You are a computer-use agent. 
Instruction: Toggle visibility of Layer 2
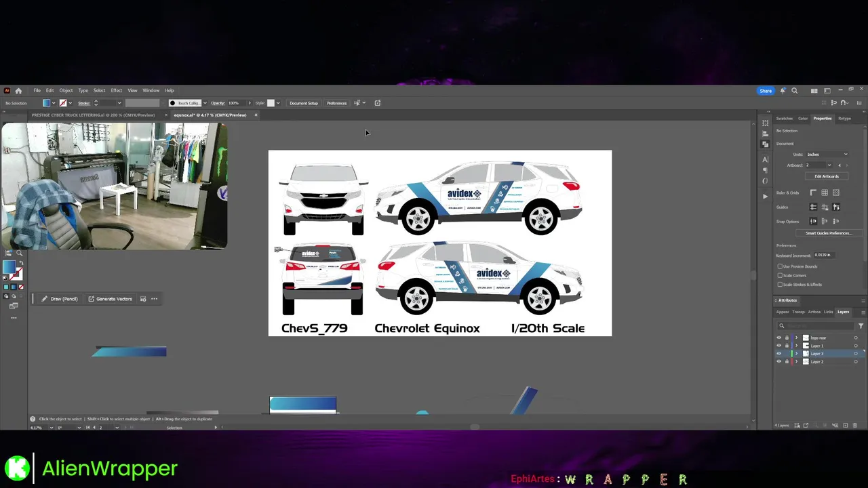click(x=779, y=362)
